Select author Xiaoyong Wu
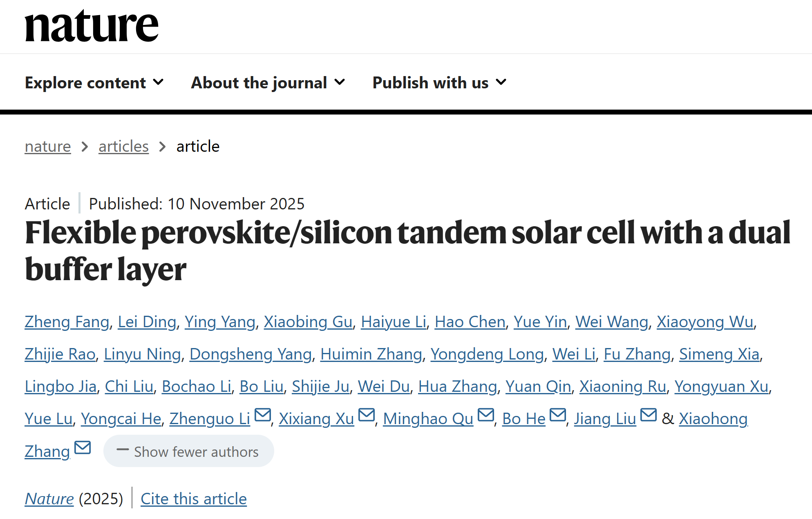Viewport: 812px width, 519px height. (x=705, y=322)
